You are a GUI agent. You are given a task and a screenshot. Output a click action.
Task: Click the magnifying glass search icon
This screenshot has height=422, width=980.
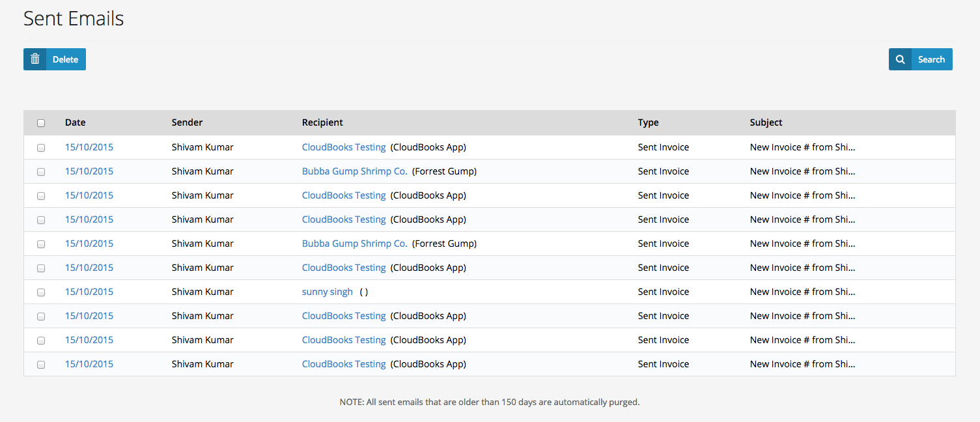pyautogui.click(x=900, y=59)
